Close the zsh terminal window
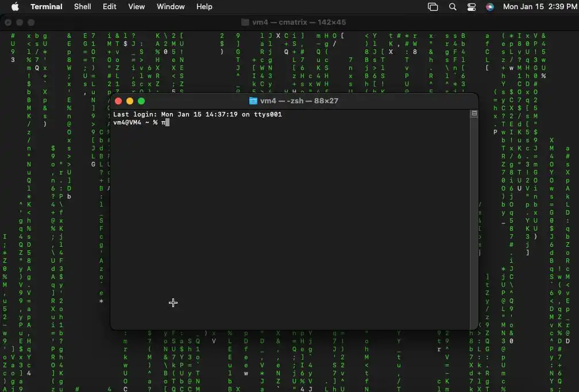The width and height of the screenshot is (579, 392). (x=118, y=101)
